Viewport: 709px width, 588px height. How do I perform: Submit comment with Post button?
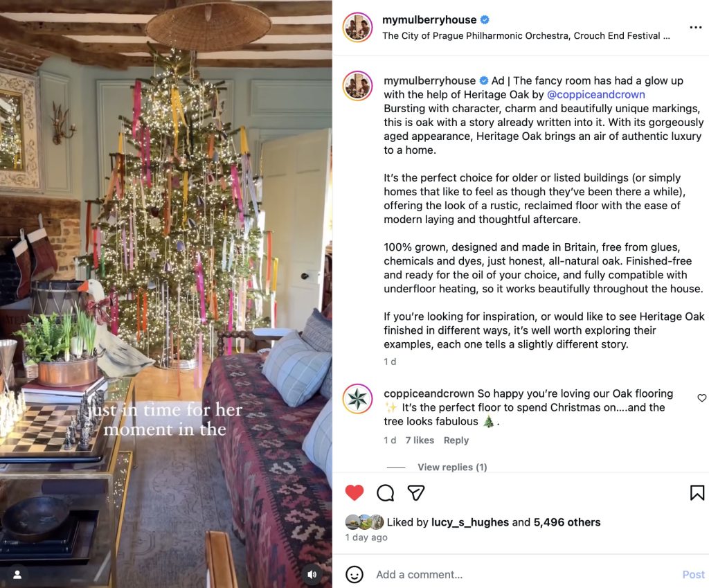click(694, 574)
